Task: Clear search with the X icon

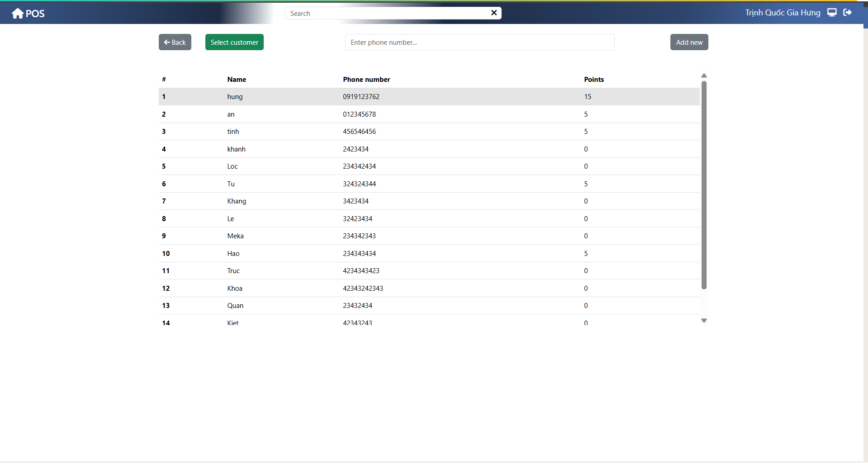Action: [x=494, y=13]
